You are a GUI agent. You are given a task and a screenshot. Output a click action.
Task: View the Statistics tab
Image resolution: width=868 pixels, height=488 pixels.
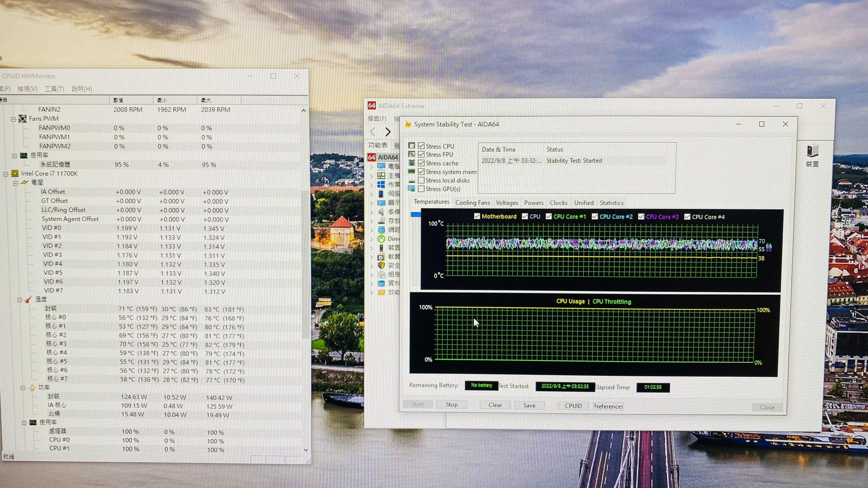611,202
